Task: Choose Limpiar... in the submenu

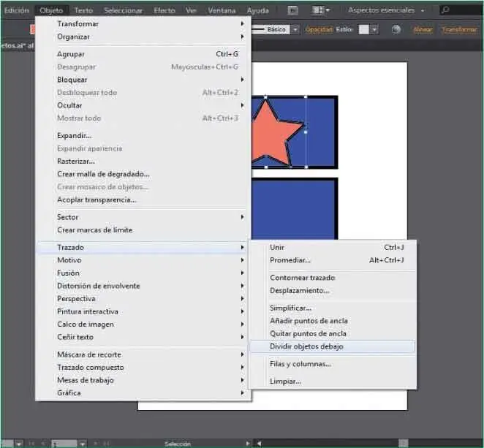Action: pos(333,381)
